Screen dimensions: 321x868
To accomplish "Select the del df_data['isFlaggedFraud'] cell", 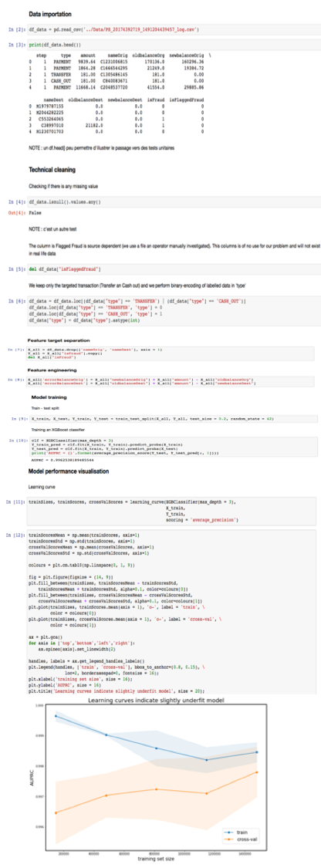I will pyautogui.click(x=173, y=269).
